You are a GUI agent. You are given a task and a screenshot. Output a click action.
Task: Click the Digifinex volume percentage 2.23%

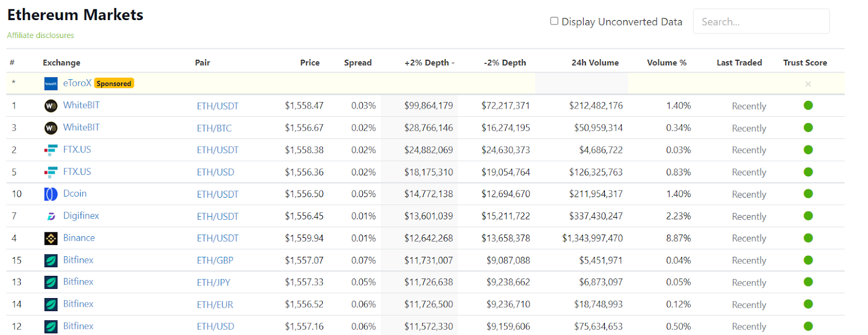coord(679,216)
